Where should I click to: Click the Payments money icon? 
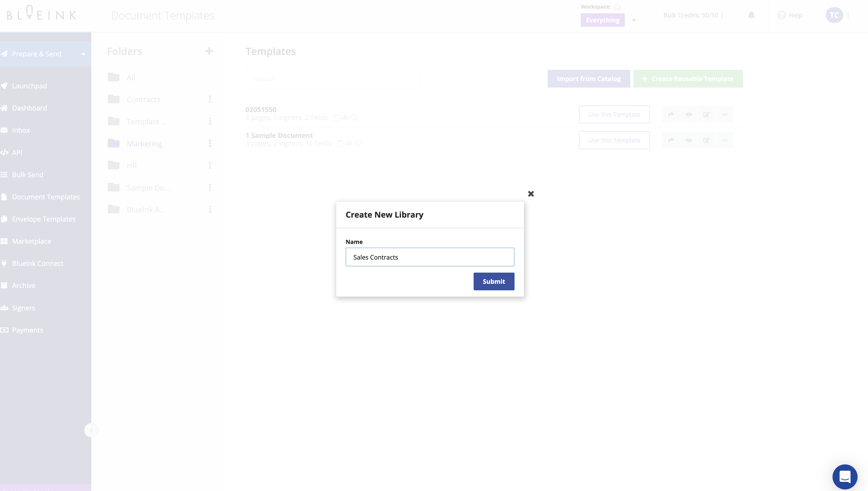point(4,330)
